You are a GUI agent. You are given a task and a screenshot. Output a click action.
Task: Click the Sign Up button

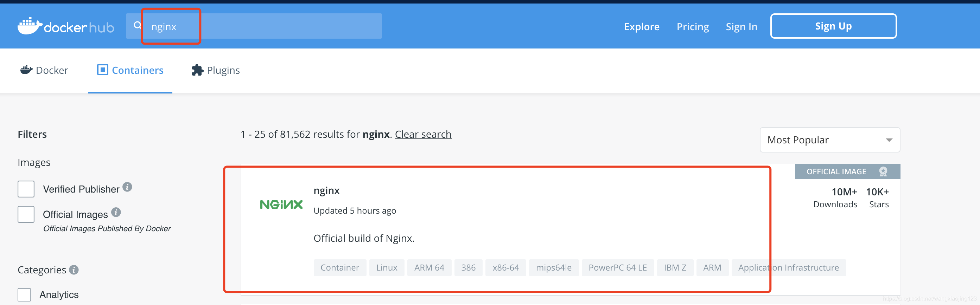(833, 26)
